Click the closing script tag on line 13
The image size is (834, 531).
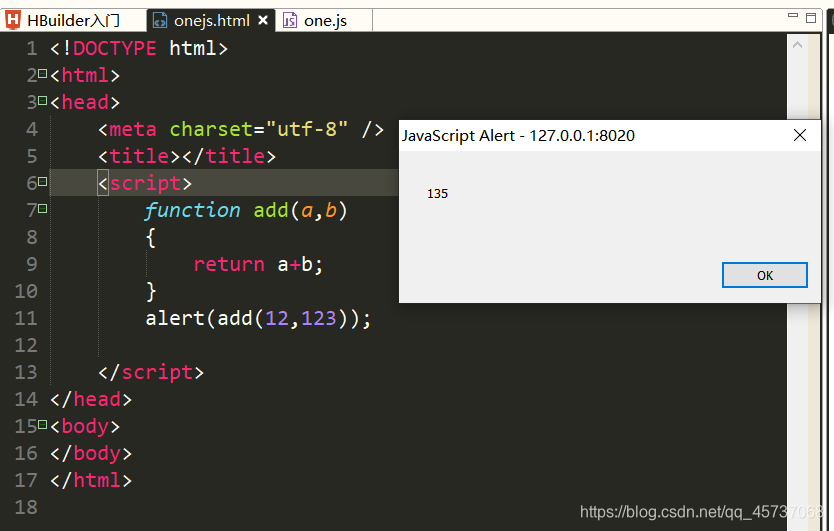(x=151, y=372)
